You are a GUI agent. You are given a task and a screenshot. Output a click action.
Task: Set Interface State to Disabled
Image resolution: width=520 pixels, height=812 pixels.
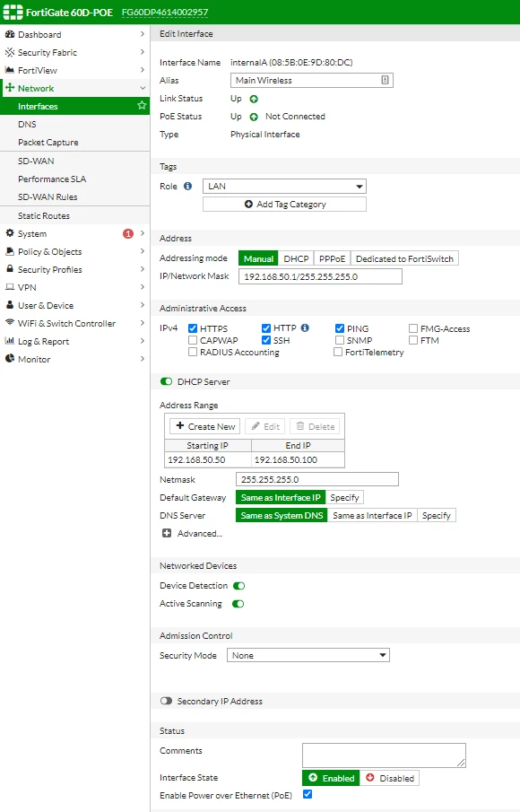point(390,778)
